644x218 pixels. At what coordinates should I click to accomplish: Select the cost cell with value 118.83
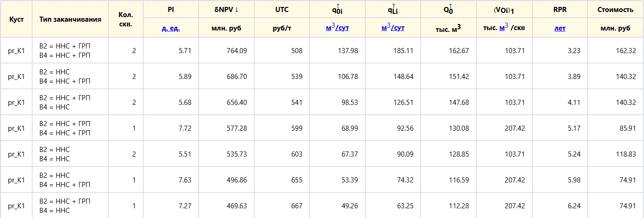[x=615, y=154]
